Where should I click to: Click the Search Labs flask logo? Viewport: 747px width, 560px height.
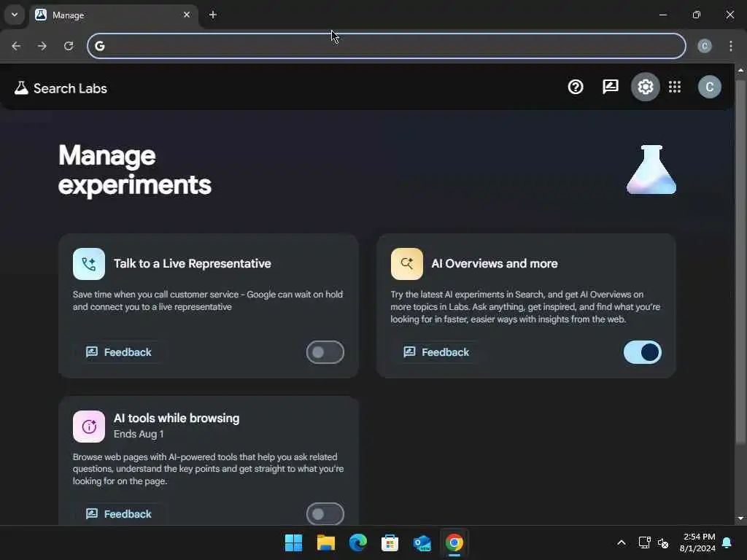click(21, 88)
